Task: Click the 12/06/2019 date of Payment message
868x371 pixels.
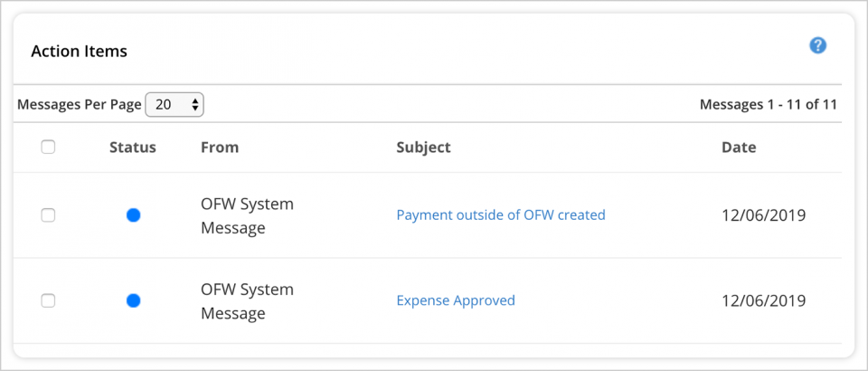Action: (763, 215)
